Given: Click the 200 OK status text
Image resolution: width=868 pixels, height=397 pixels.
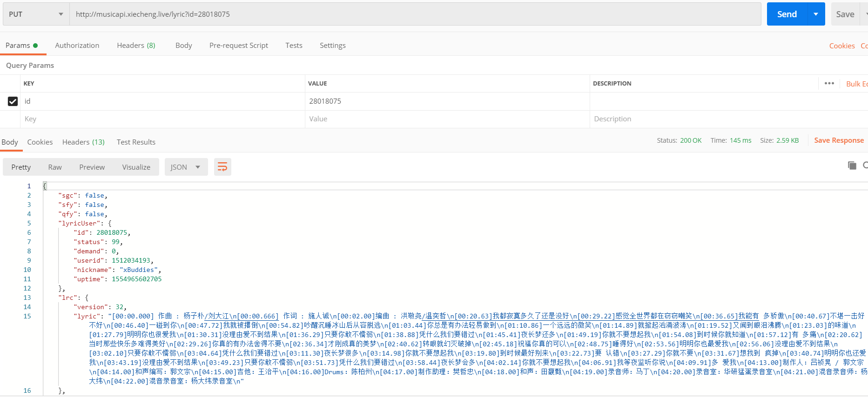Looking at the screenshot, I should pos(691,140).
